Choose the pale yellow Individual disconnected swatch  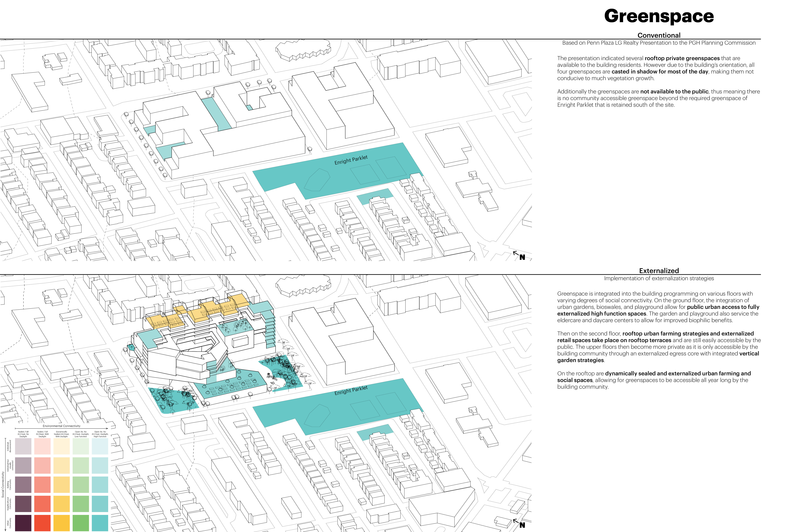[x=61, y=446]
